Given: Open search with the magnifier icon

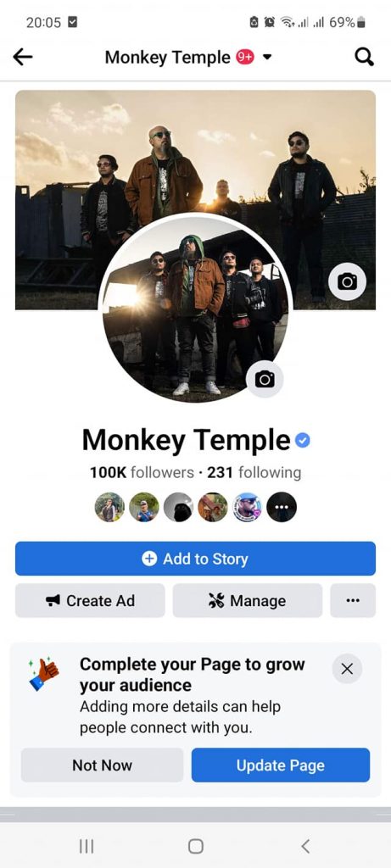Looking at the screenshot, I should click(364, 57).
